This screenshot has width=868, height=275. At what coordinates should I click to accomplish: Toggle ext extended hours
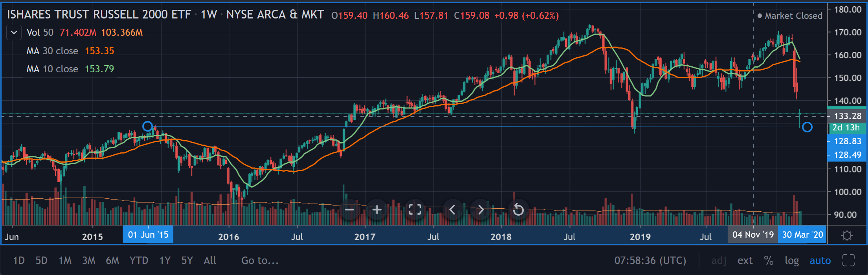[x=745, y=260]
